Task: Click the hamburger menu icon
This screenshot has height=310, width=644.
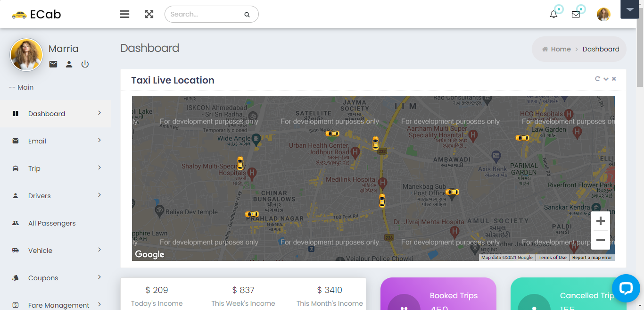Action: click(124, 14)
